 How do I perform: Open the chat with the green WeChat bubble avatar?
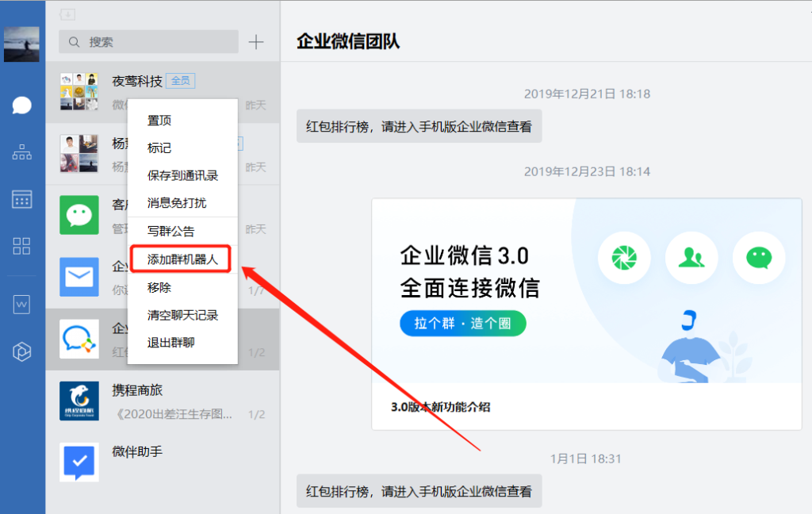(x=79, y=215)
